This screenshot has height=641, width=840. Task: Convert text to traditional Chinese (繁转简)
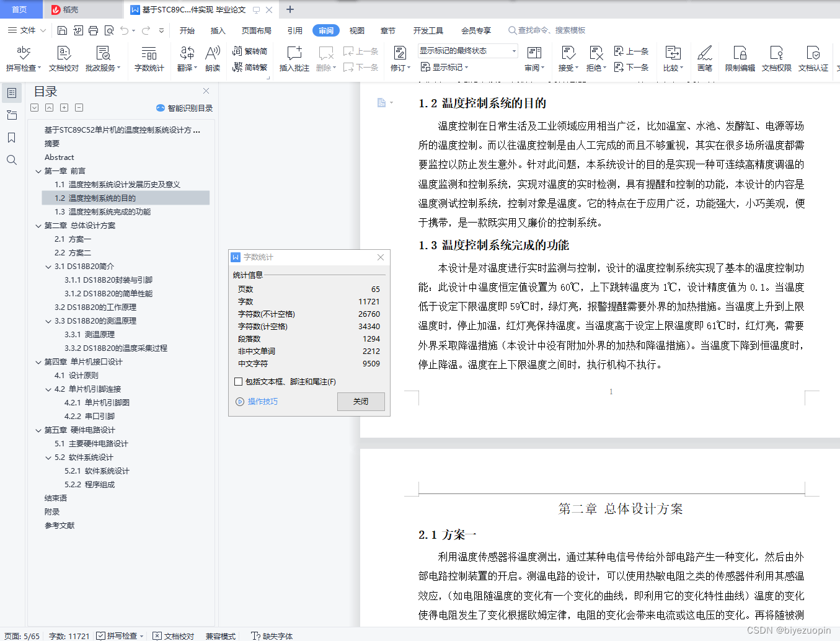pyautogui.click(x=250, y=51)
